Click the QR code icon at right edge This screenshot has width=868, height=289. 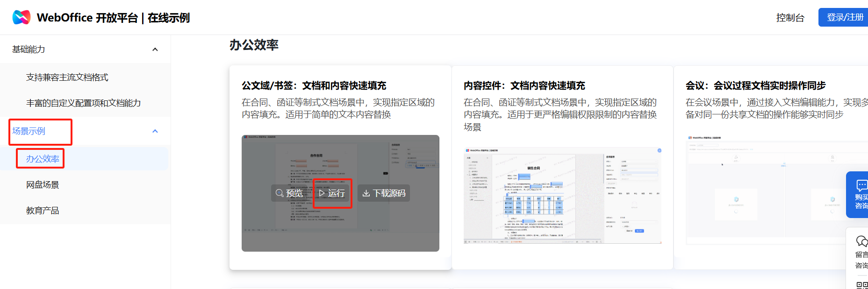pyautogui.click(x=861, y=285)
